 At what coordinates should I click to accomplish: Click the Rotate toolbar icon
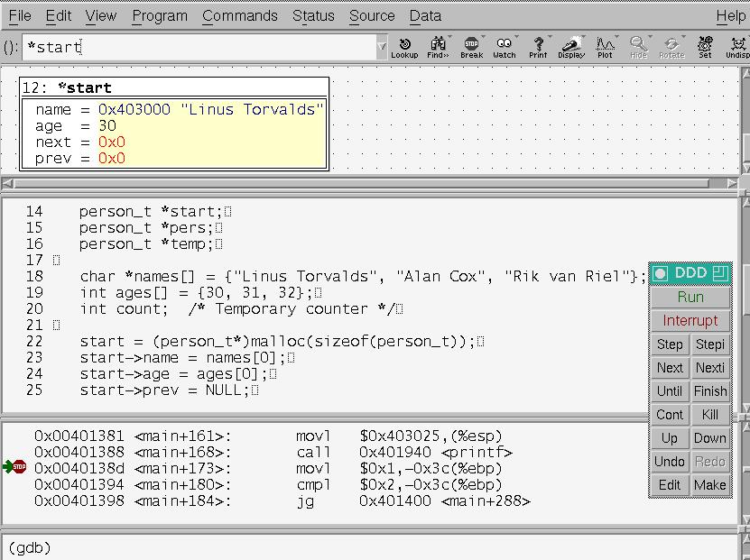click(671, 48)
